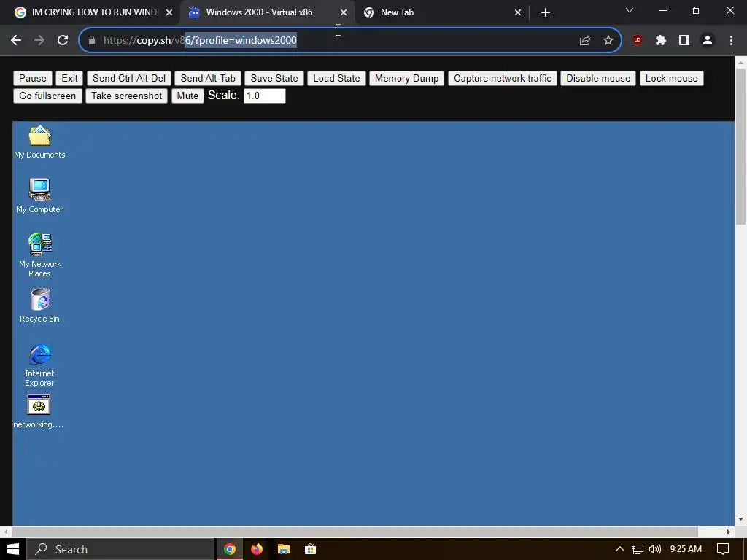747x560 pixels.
Task: Click the horizontal page scrollbar thumb
Action: pos(355,532)
